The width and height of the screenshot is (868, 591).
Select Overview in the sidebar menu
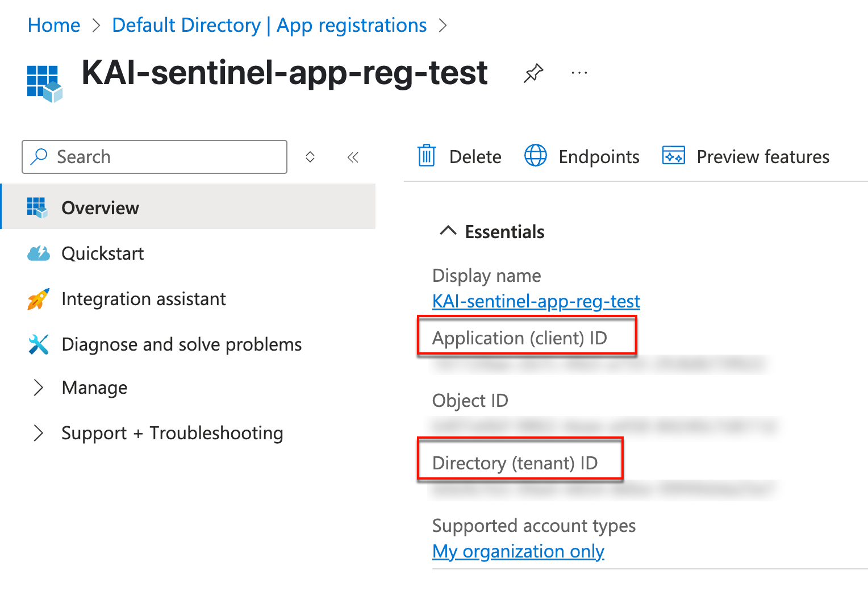pyautogui.click(x=100, y=208)
